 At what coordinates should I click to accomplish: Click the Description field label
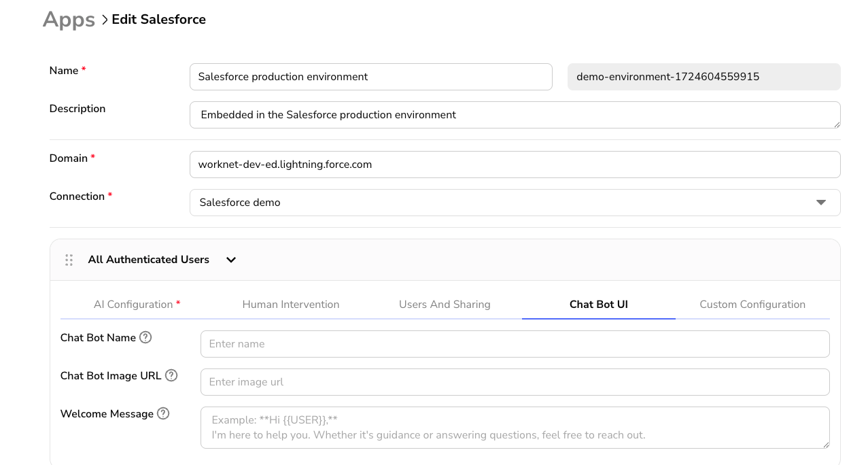point(77,109)
